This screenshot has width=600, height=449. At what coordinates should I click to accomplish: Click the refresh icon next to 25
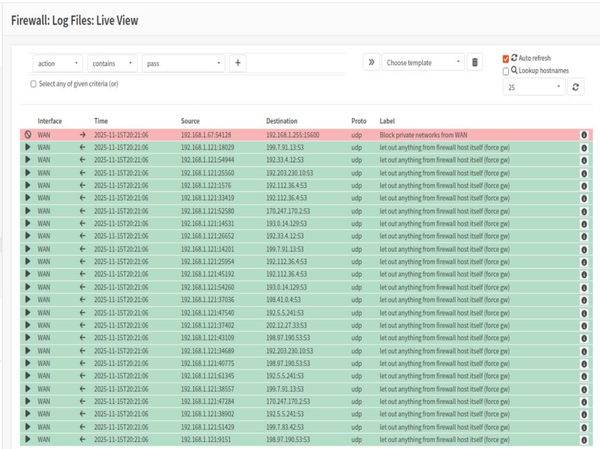[576, 88]
